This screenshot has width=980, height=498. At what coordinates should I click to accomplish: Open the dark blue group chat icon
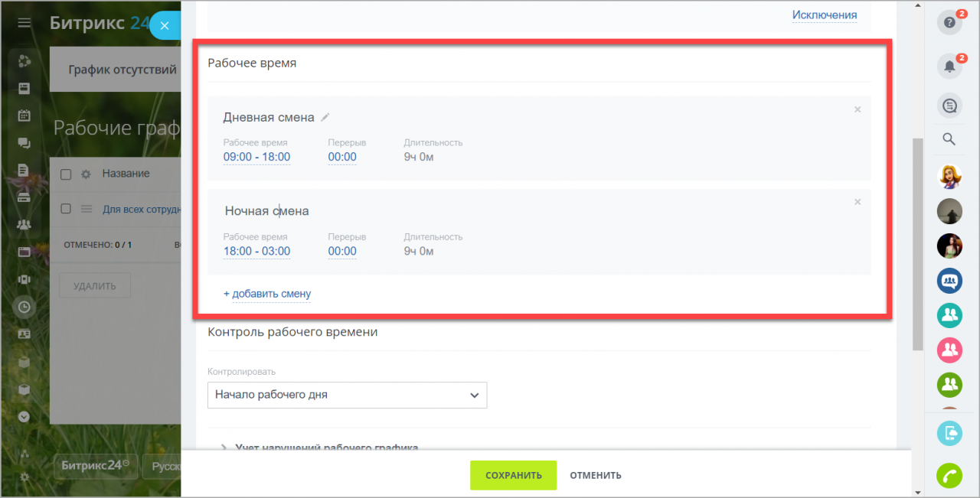949,281
